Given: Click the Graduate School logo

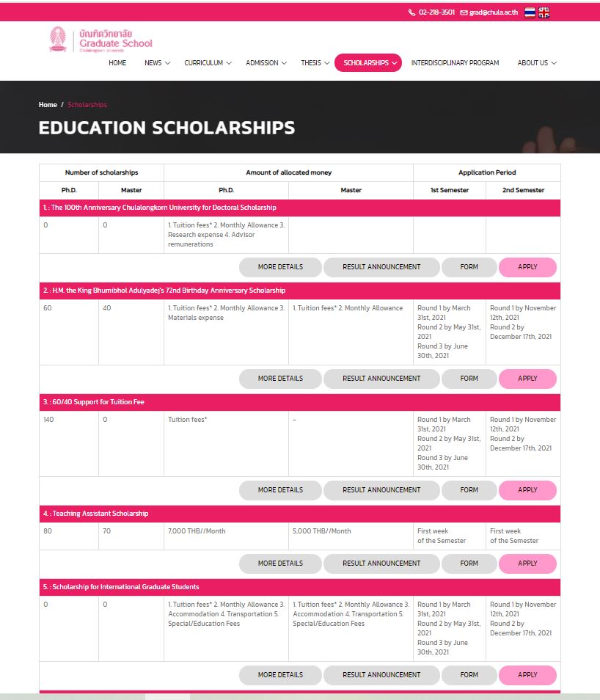Looking at the screenshot, I should tap(100, 40).
